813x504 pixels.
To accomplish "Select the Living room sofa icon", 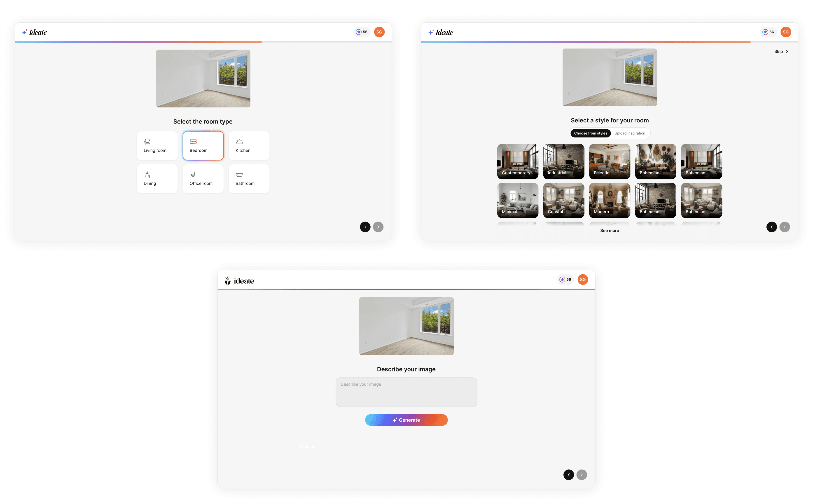I will tap(147, 142).
